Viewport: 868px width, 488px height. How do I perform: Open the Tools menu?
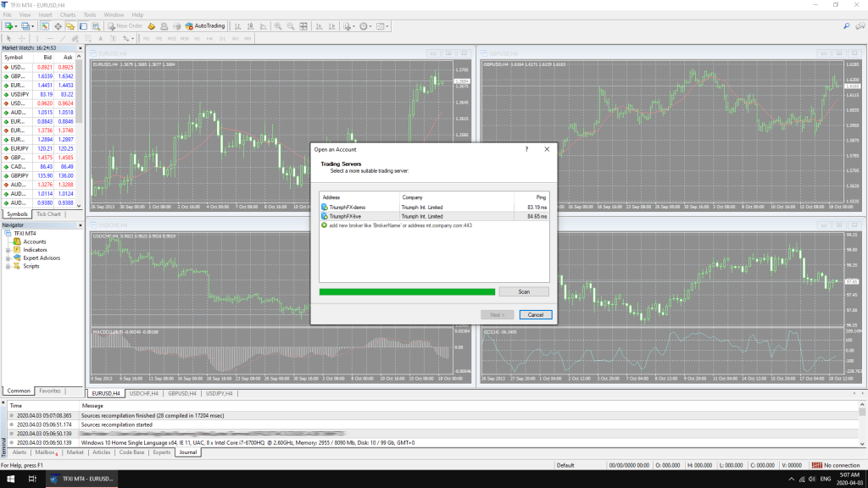tap(90, 15)
